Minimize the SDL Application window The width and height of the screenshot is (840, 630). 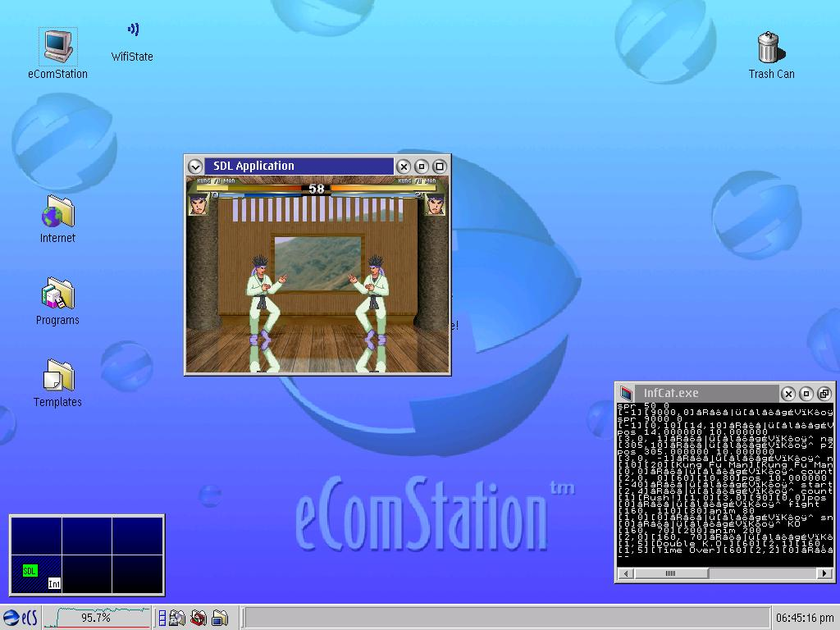tap(422, 167)
